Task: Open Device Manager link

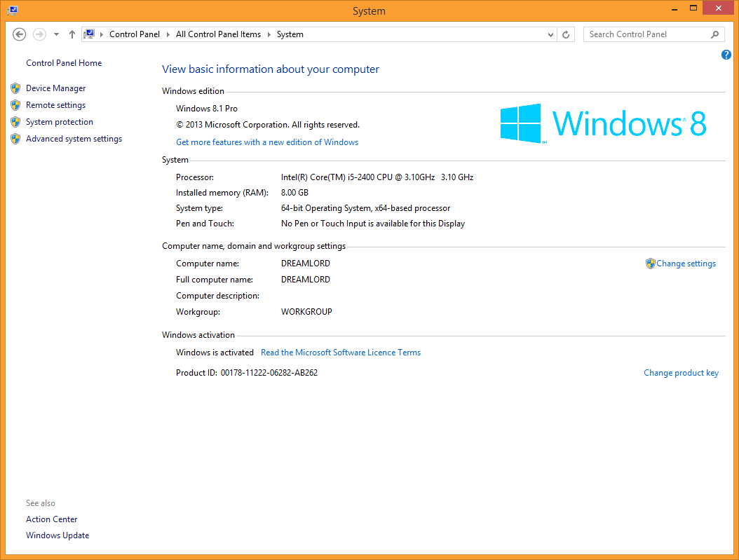Action: tap(55, 88)
